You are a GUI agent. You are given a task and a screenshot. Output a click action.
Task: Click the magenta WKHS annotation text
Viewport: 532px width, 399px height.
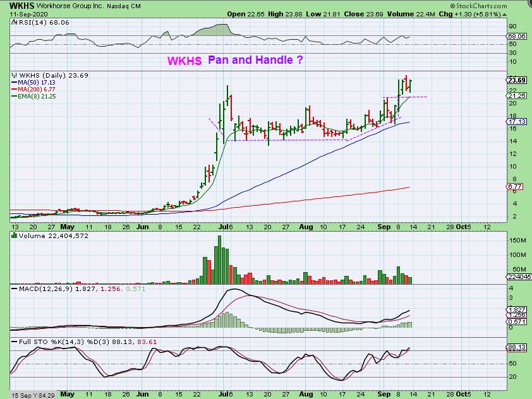tap(184, 61)
